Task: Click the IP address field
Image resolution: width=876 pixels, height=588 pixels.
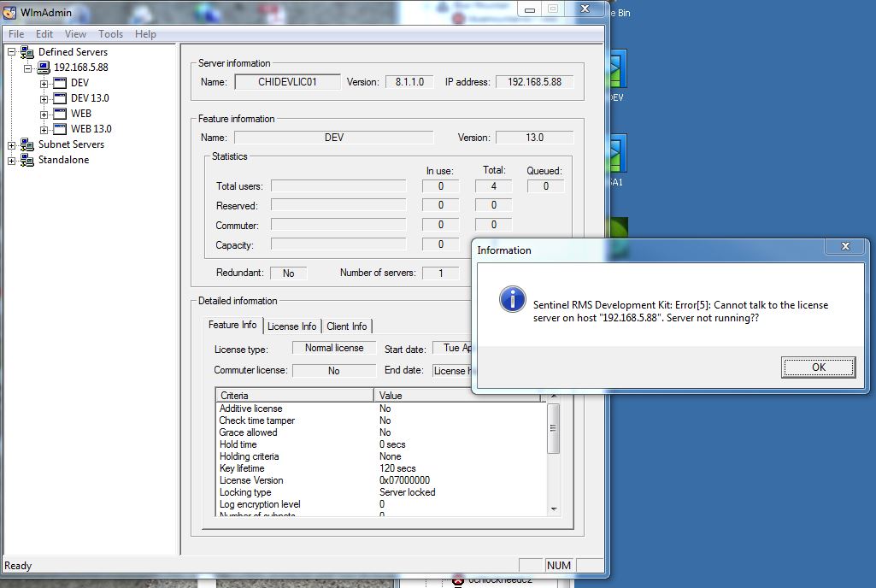Action: [534, 81]
